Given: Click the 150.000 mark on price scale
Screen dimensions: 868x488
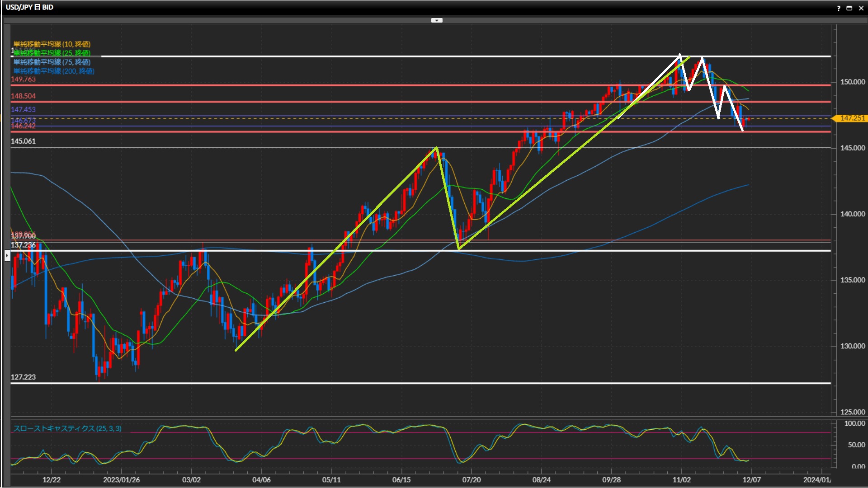Looking at the screenshot, I should point(852,82).
